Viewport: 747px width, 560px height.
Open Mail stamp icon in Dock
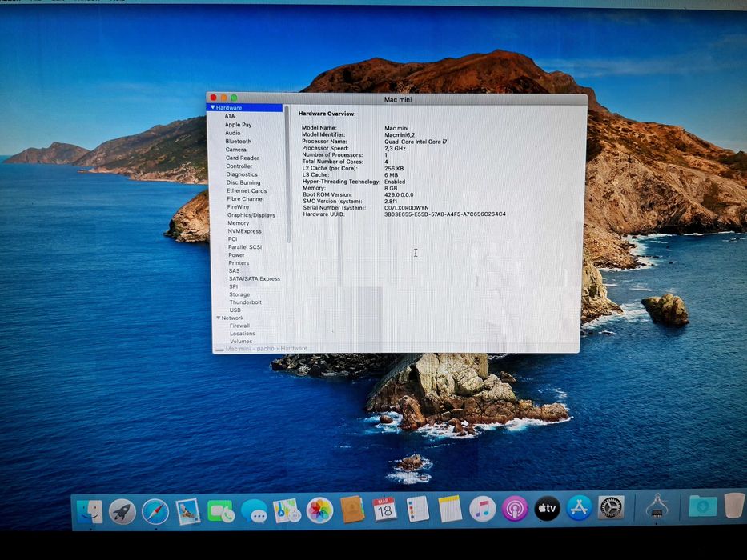187,511
